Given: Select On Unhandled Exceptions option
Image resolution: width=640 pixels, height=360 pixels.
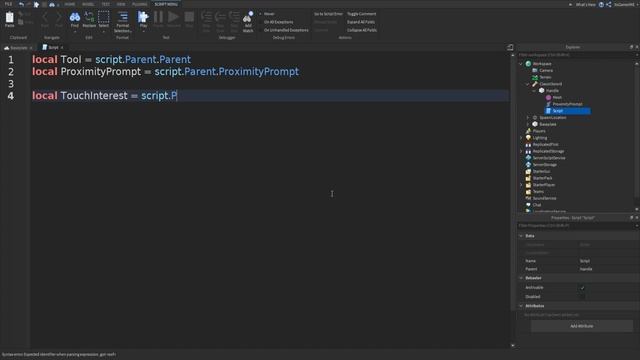Looking at the screenshot, I should (285, 30).
